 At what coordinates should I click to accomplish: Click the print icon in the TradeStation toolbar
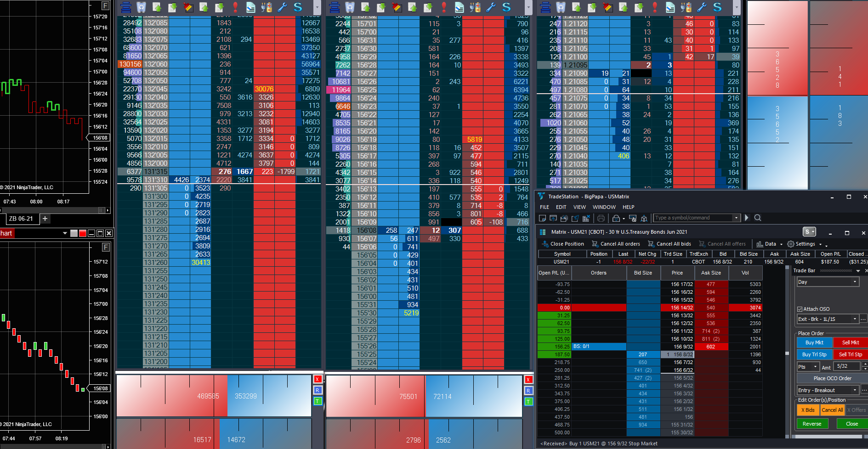(x=601, y=218)
